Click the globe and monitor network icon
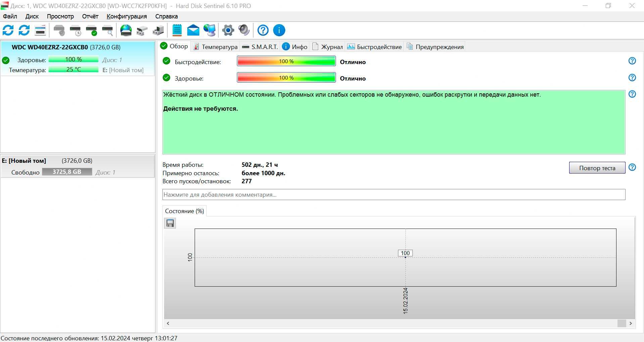644x342 pixels. (x=210, y=30)
